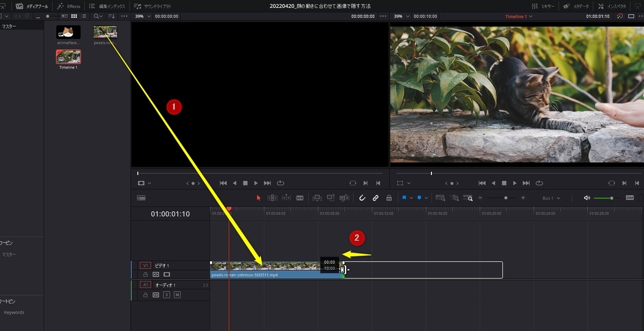Viewport: 644px width, 331px height.
Task: Play reverse in timeline viewer
Action: coord(493,183)
